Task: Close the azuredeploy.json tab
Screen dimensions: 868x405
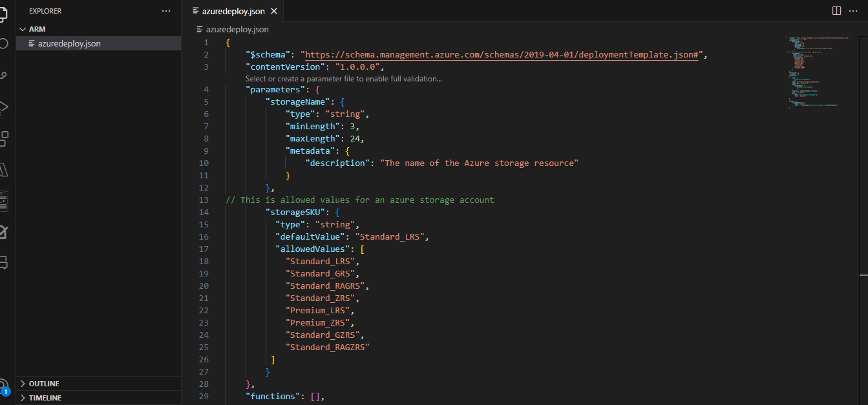Action: click(x=274, y=12)
